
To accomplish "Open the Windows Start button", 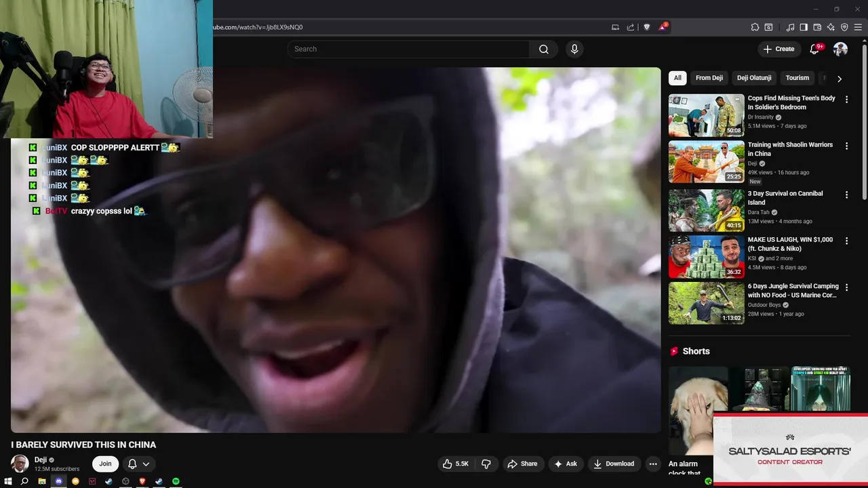I will (8, 481).
